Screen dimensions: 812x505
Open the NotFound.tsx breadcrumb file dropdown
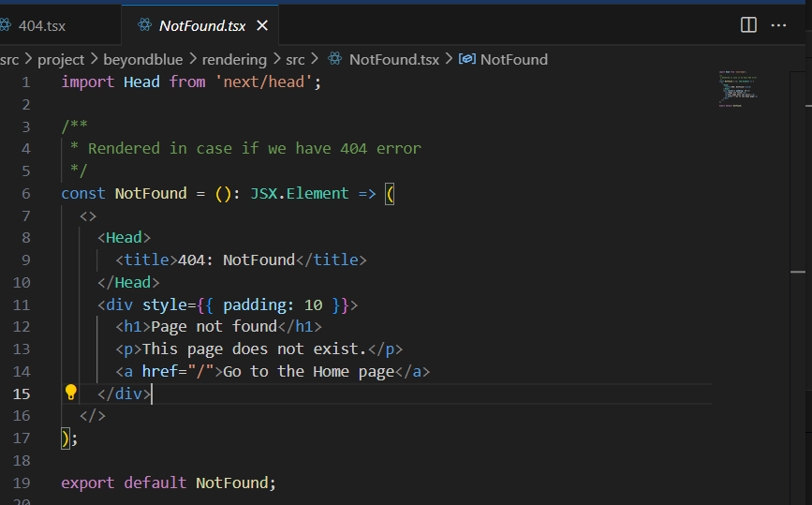click(393, 59)
